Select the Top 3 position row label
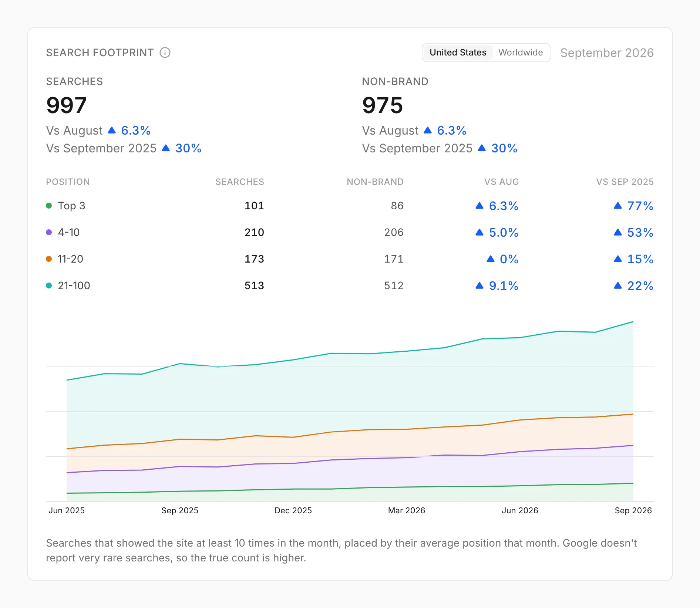Viewport: 700px width, 608px height. tap(71, 206)
